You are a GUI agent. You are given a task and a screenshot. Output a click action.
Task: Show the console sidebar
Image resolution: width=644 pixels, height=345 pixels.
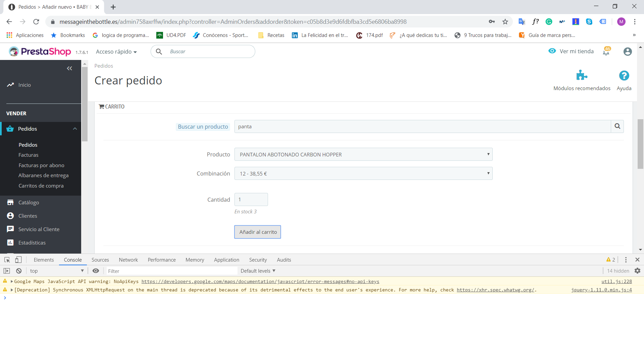[7, 271]
